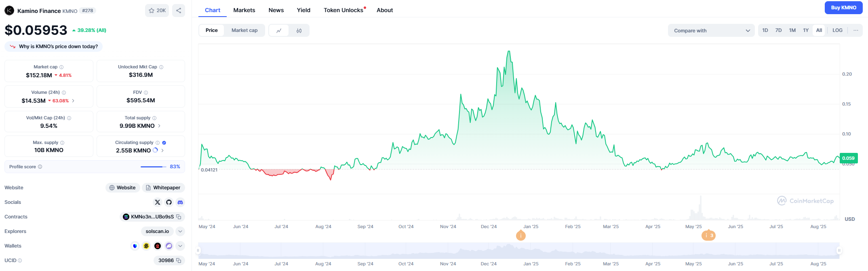
Task: Select the line chart type
Action: click(x=279, y=30)
